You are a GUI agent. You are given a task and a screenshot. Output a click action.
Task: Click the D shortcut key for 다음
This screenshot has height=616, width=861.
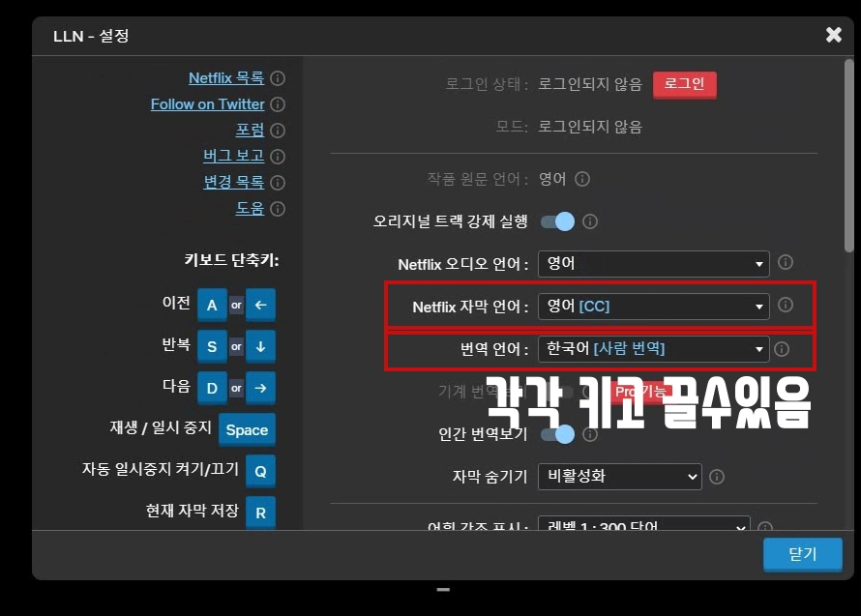click(212, 388)
